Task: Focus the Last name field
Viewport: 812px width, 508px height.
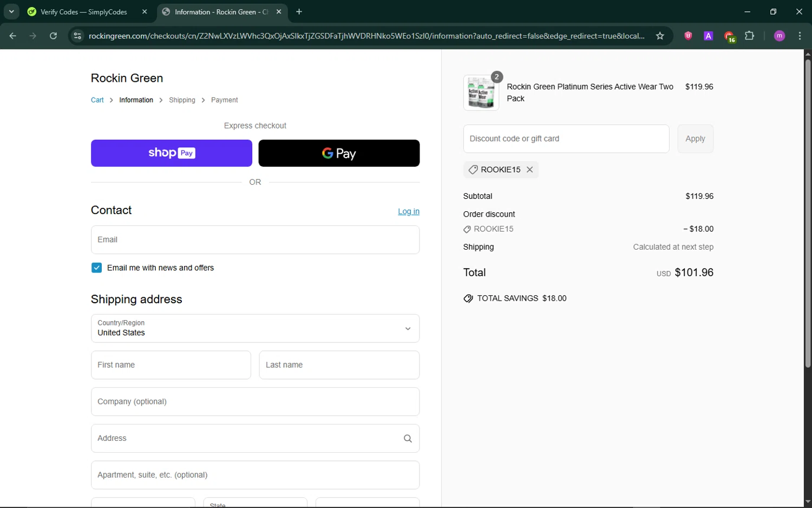Action: [339, 365]
